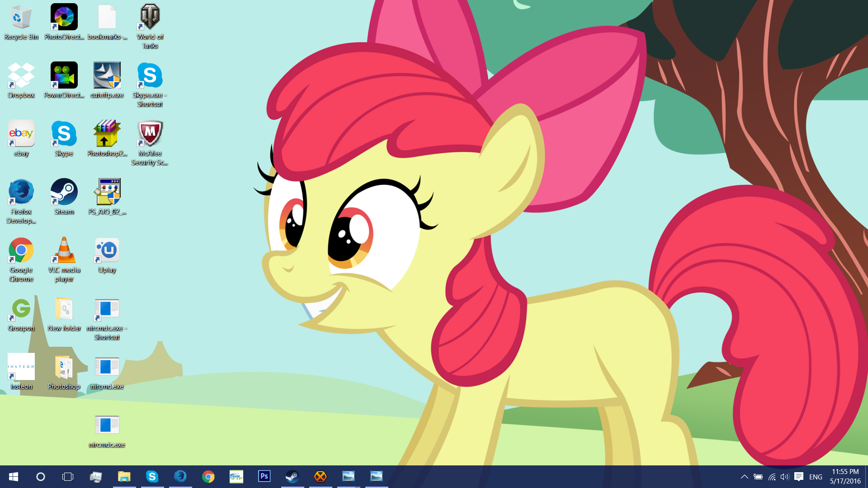
Task: Select the McAfee Security Scan icon
Action: coord(150,134)
